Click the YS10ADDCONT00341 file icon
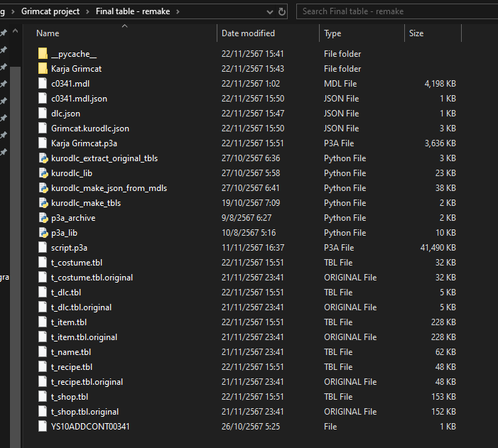Viewport: 498px width, 448px height. point(43,427)
